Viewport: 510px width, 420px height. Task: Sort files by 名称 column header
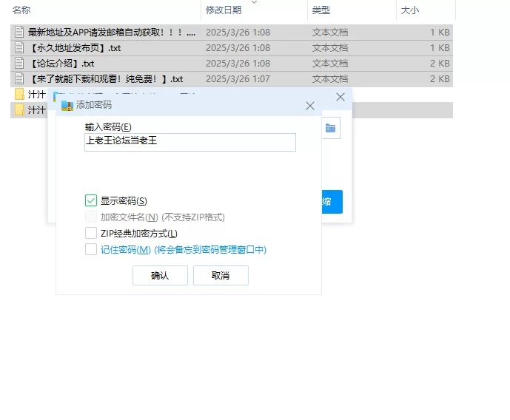pos(22,10)
